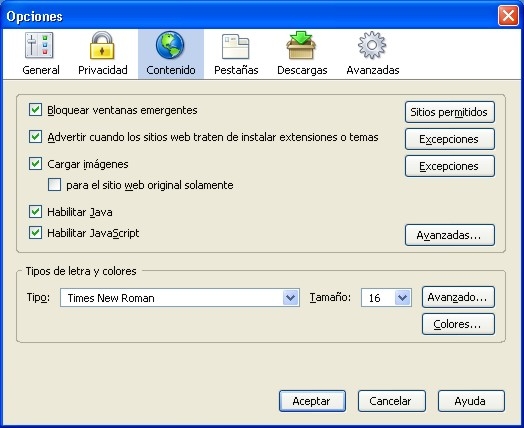The height and width of the screenshot is (428, 524).
Task: Open the Avanzadas gear icon
Action: point(372,45)
